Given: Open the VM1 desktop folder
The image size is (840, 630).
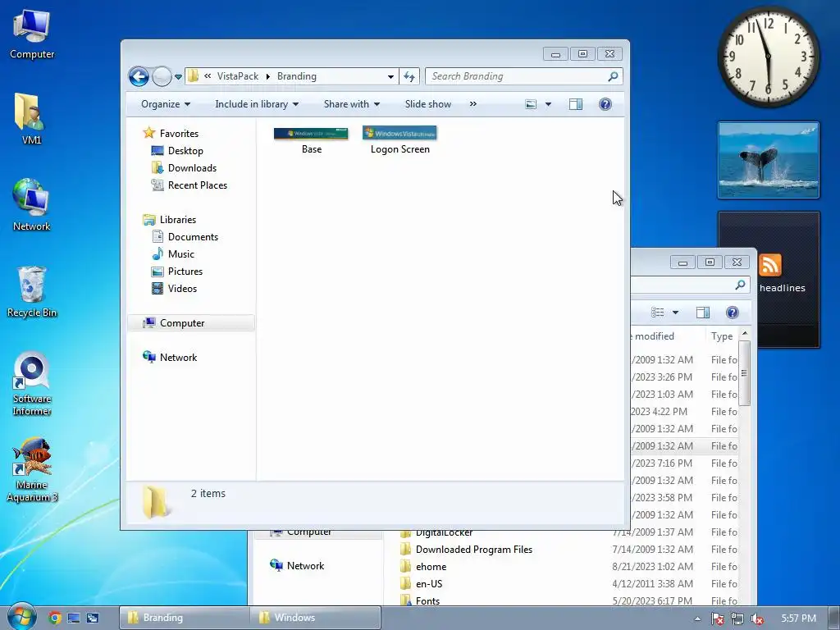Looking at the screenshot, I should click(x=31, y=119).
